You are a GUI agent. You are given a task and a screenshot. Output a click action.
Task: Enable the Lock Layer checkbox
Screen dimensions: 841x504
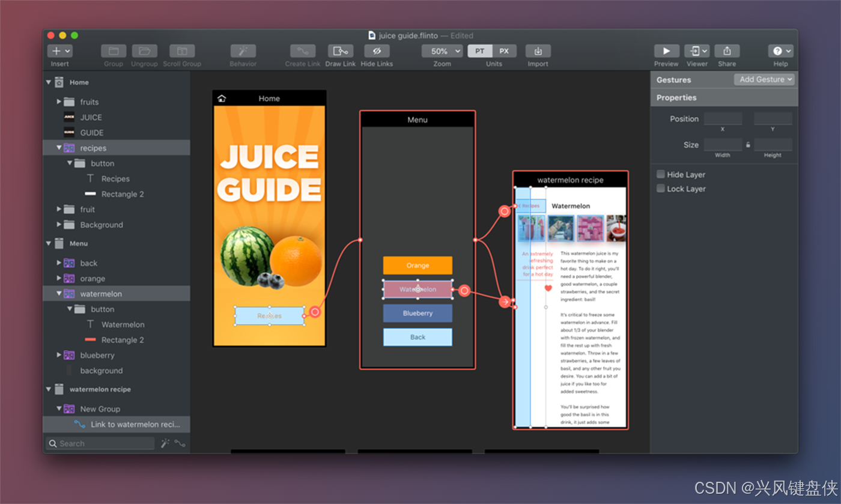click(661, 189)
